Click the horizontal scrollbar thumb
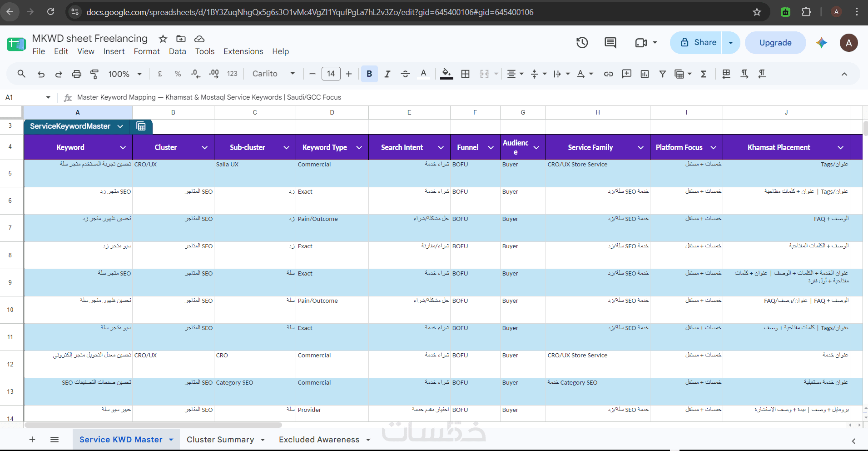Screen dimensions: 868x451 pyautogui.click(x=154, y=425)
